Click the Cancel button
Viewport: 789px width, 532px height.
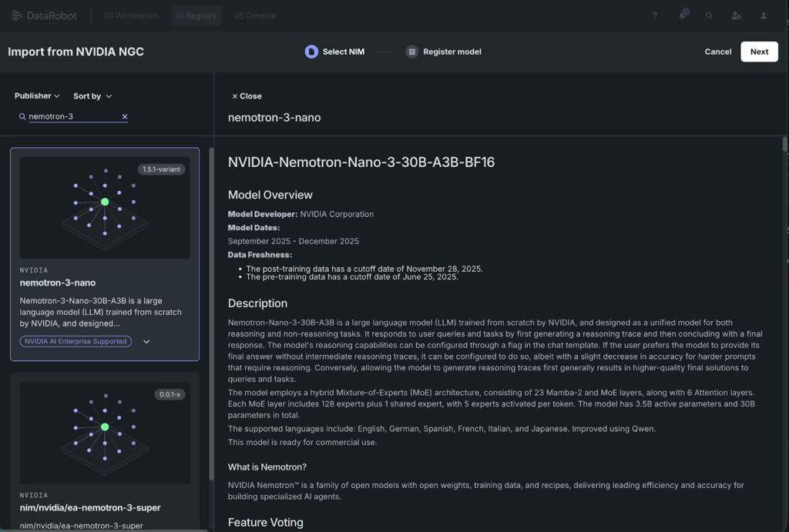click(x=717, y=52)
